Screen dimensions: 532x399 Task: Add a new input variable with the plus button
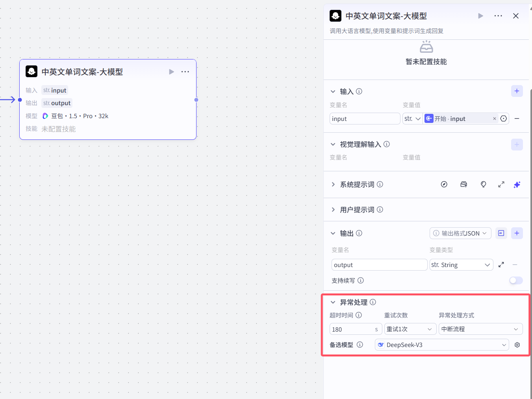[517, 91]
